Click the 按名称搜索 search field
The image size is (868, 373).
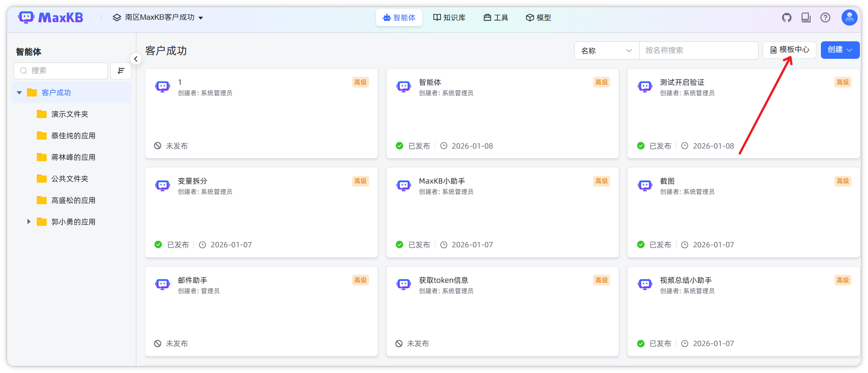click(x=698, y=51)
